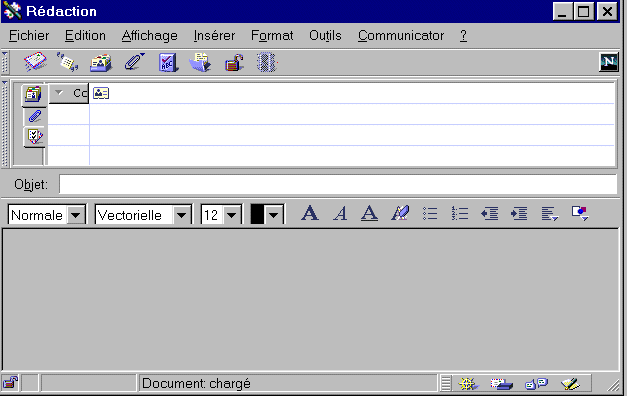
Task: Run the ABC spell check icon
Action: [x=168, y=62]
